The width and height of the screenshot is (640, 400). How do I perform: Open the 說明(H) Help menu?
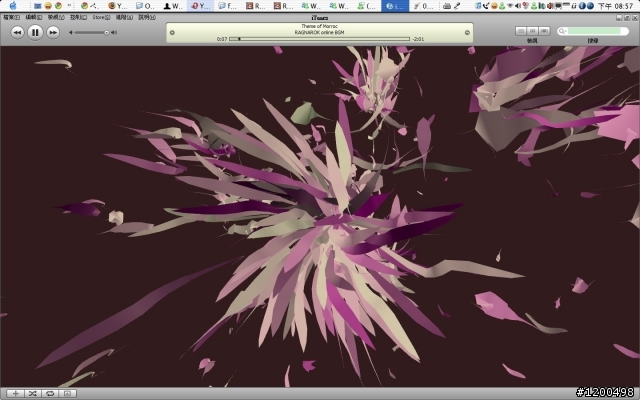[147, 17]
